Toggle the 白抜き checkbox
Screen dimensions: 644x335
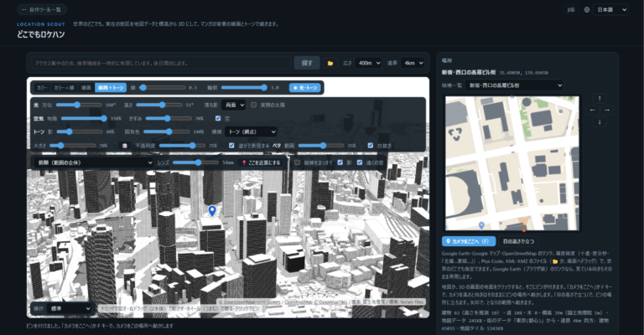point(371,146)
